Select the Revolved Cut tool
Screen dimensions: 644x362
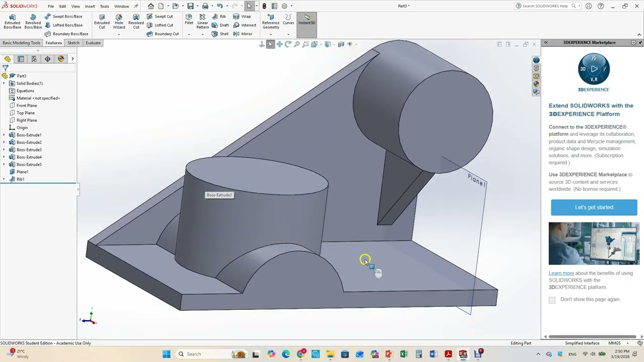tap(136, 22)
